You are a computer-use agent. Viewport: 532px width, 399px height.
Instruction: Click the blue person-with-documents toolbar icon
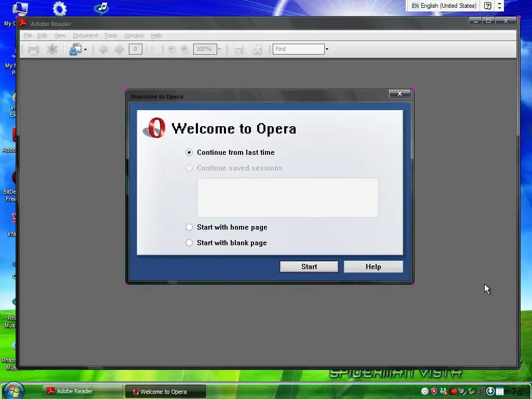[x=75, y=49]
